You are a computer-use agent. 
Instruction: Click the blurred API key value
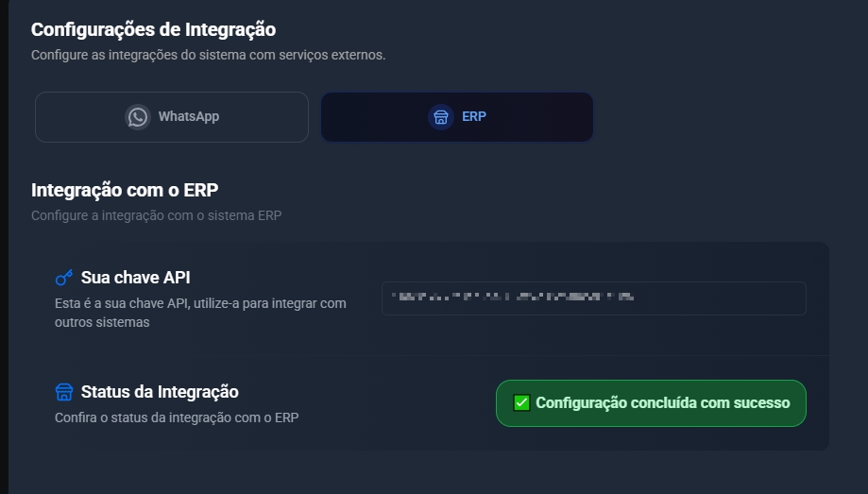coord(515,298)
